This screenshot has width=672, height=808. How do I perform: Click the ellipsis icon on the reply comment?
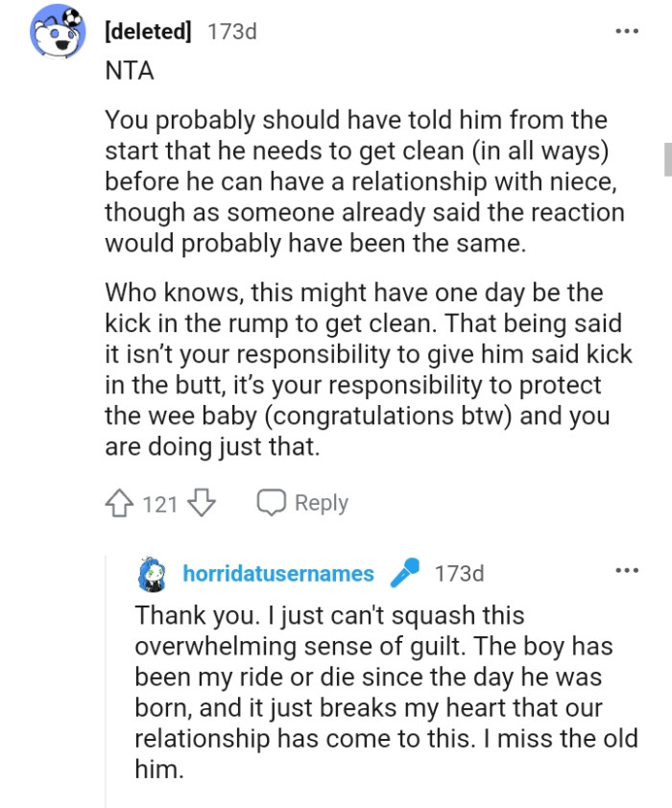click(x=626, y=571)
